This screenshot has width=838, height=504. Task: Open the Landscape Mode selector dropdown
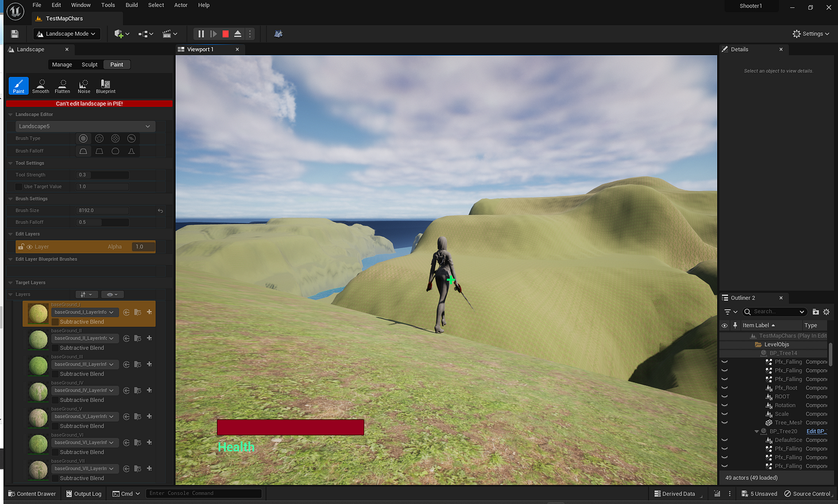coord(66,33)
